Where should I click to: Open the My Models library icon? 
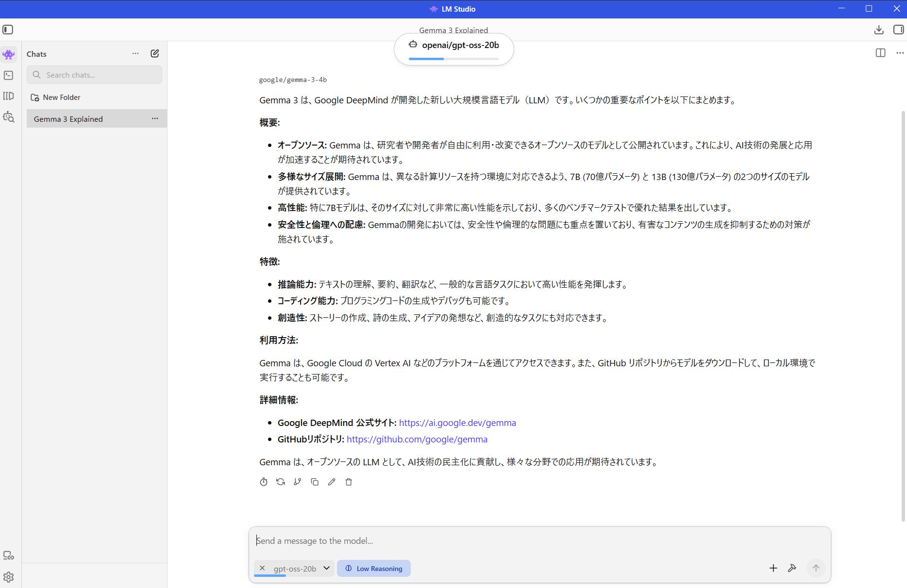[8, 96]
